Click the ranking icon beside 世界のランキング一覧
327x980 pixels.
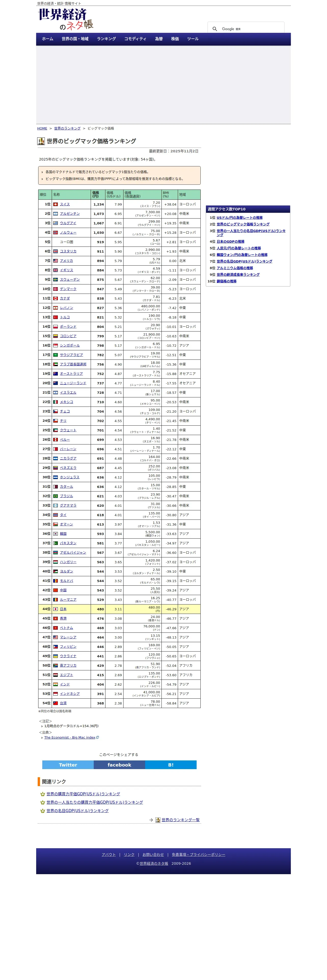pyautogui.click(x=158, y=820)
